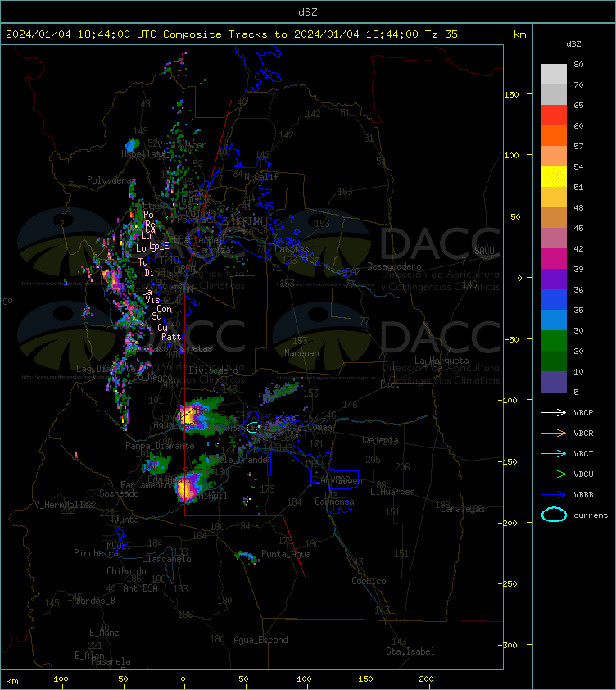Click the '48' value on color scale
This screenshot has height=690, width=616.
578,207
